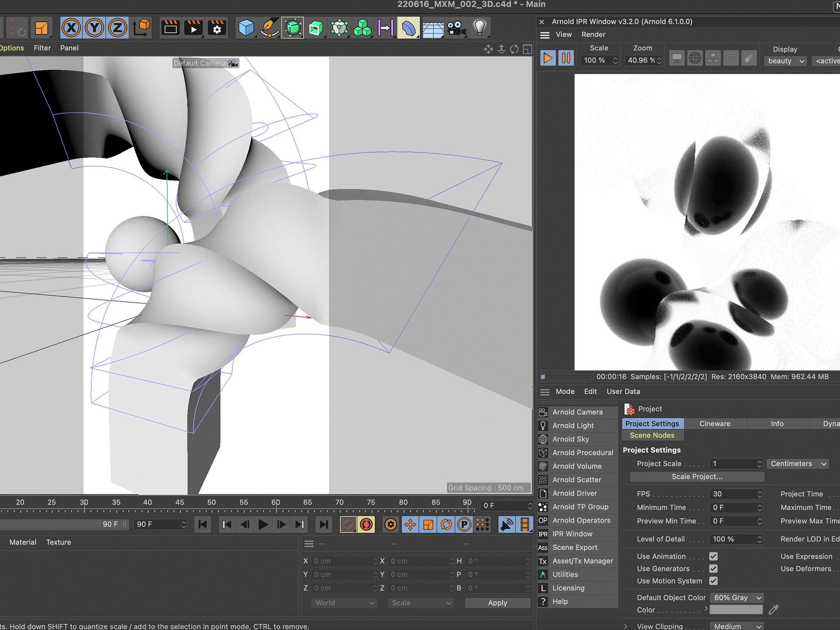Viewport: 840px width, 630px height.
Task: Uncheck Use Animation checkbox
Action: point(713,556)
